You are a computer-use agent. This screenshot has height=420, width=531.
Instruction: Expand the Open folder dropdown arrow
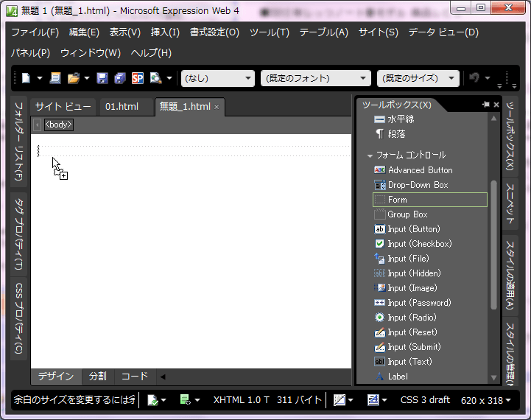[x=87, y=78]
